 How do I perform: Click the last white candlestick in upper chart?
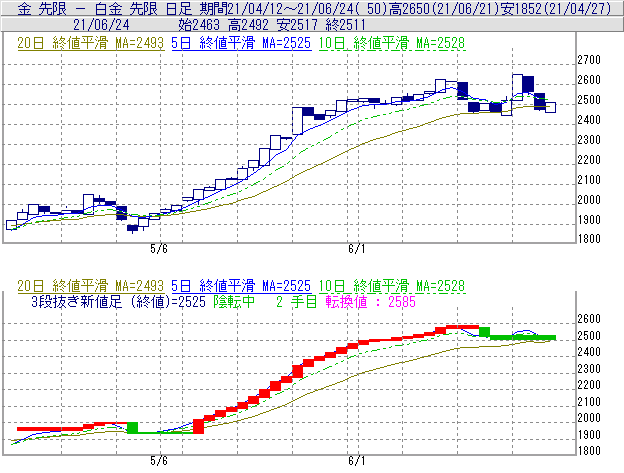550,107
